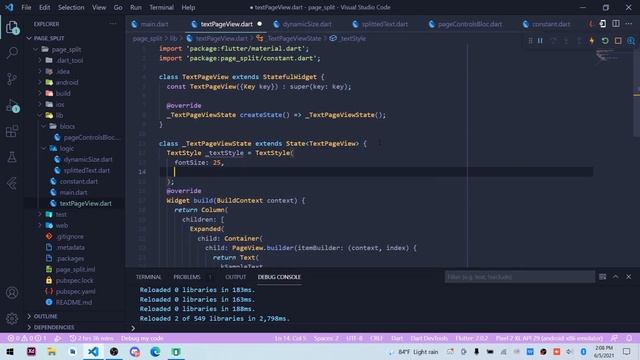Trigger Flutter hot reload lightning icon
The height and width of the screenshot is (360, 640).
click(x=592, y=41)
